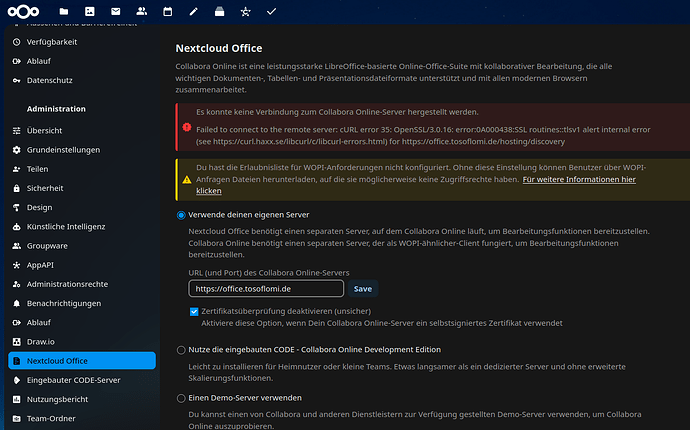The width and height of the screenshot is (690, 430).
Task: Click the Collabora server URL field
Action: [266, 289]
